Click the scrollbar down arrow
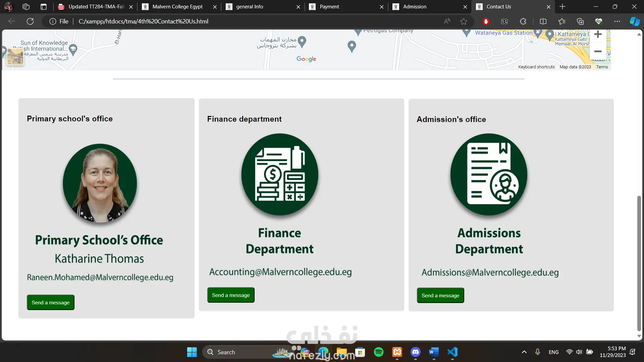644x362 pixels. click(x=639, y=336)
